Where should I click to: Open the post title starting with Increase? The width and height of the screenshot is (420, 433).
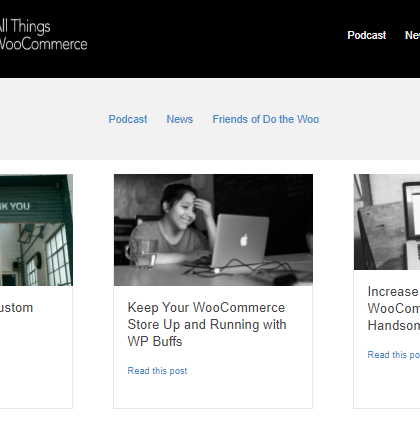click(x=394, y=308)
